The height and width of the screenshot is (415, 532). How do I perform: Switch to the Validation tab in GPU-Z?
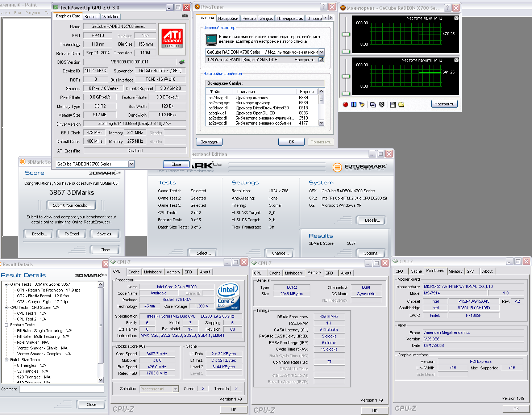click(111, 17)
